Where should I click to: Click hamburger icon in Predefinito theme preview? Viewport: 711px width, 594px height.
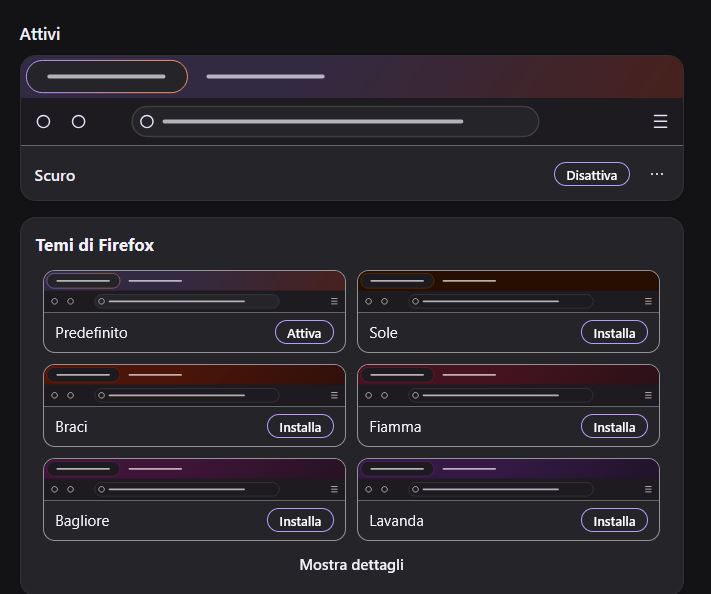coord(334,302)
